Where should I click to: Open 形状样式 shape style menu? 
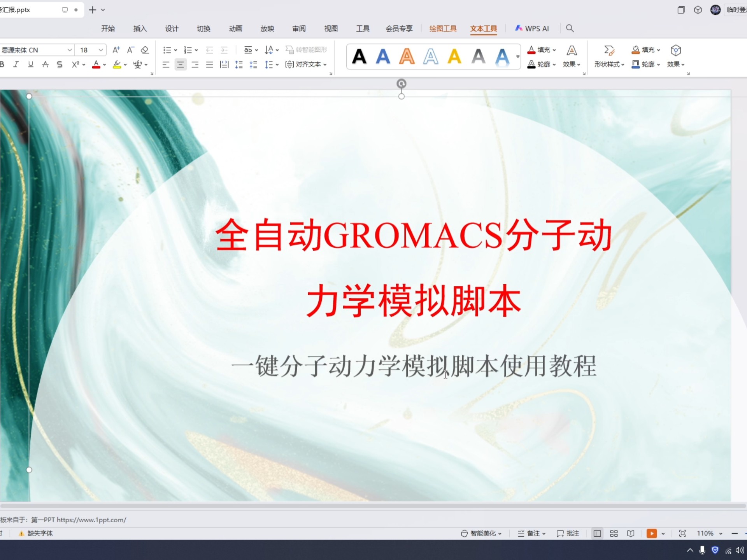[x=609, y=57]
